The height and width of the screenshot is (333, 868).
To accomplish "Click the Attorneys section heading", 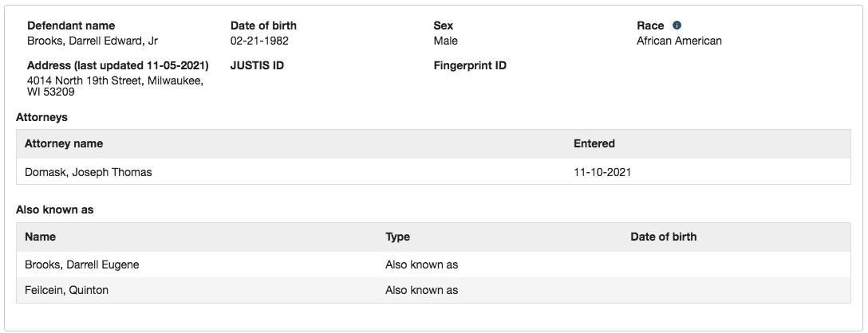I will tap(41, 117).
